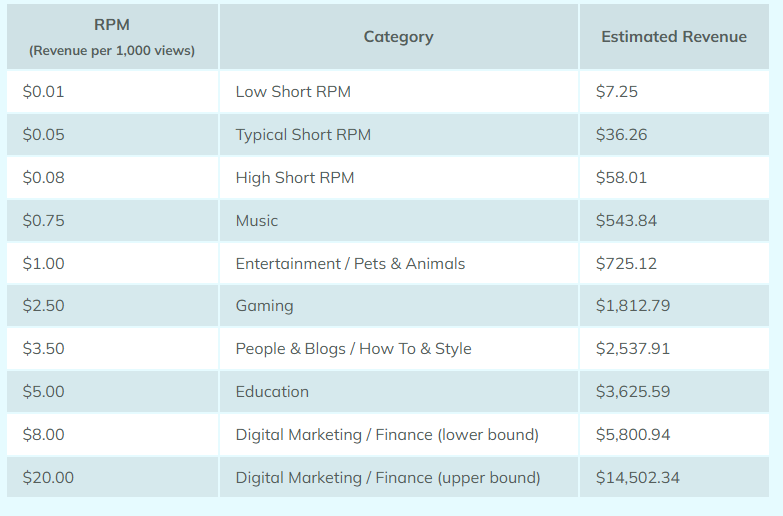Image resolution: width=783 pixels, height=516 pixels.
Task: Select the Typical Short RPM cell
Action: pos(398,134)
